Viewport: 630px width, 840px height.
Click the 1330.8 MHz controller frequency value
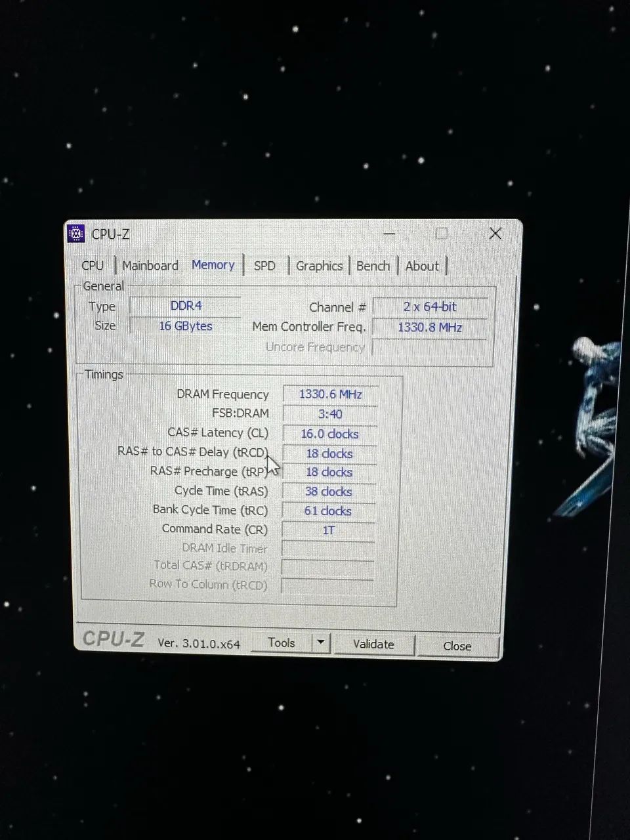click(430, 327)
